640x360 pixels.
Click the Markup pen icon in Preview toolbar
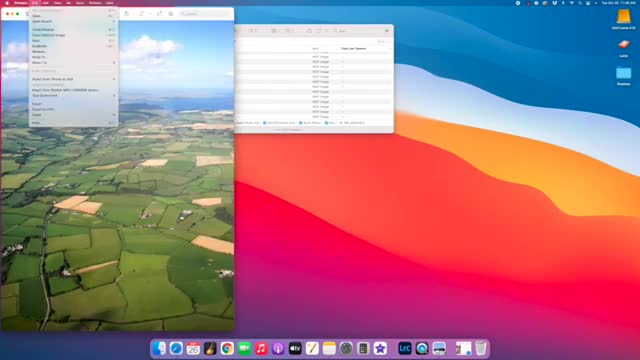[141, 14]
